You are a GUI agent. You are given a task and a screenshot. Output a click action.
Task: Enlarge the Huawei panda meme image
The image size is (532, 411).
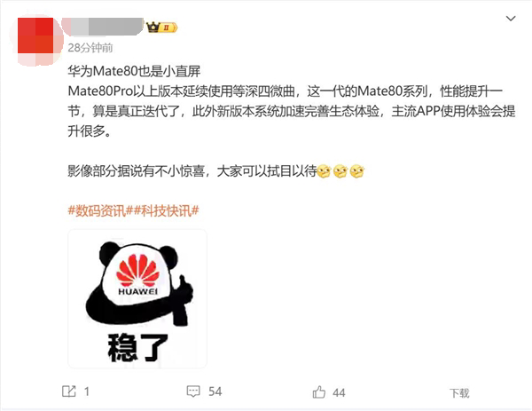click(x=137, y=299)
